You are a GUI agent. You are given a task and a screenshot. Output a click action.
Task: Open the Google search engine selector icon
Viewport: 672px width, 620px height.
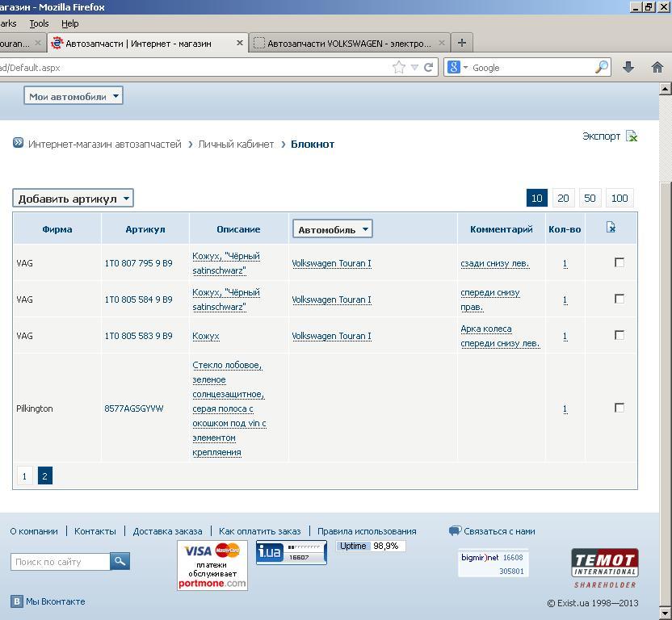point(457,67)
